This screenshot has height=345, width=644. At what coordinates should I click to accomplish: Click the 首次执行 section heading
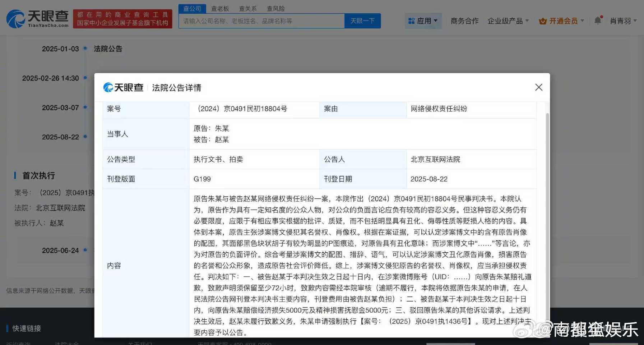tap(38, 175)
